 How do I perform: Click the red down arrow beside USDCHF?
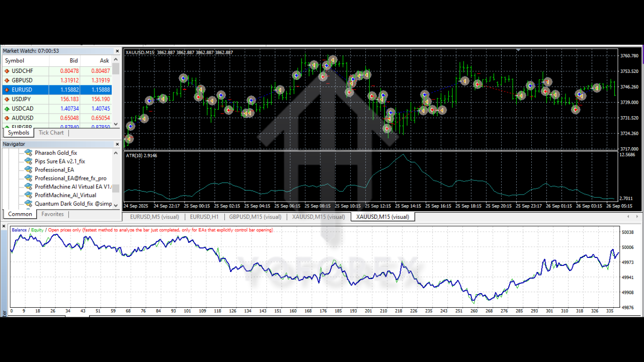(x=7, y=70)
